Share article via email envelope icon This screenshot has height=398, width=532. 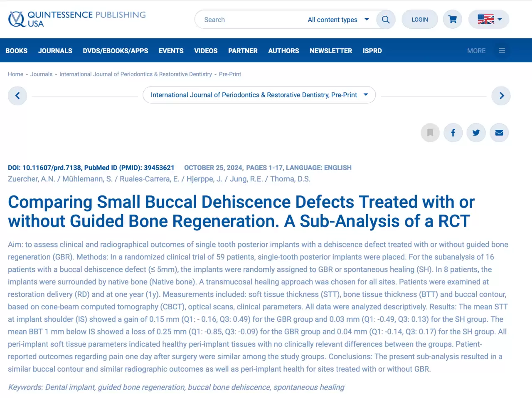pos(499,133)
